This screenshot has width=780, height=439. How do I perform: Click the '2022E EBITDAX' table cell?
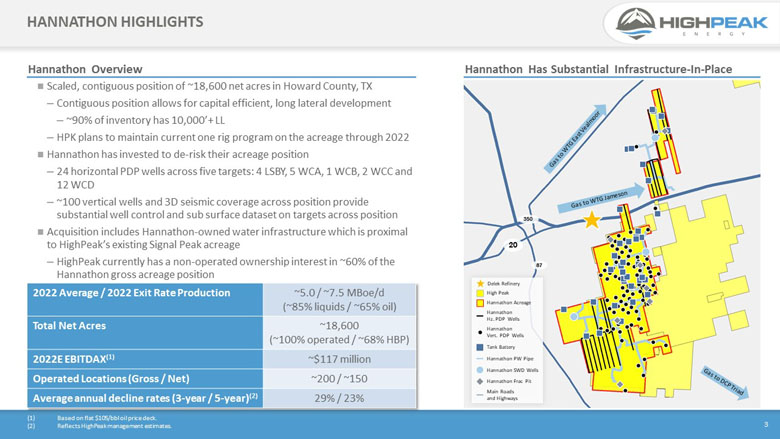point(145,359)
